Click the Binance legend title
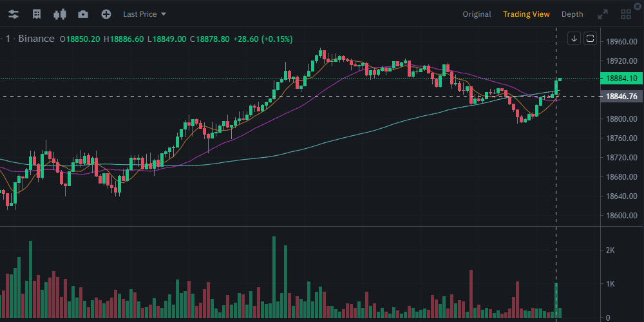This screenshot has height=322, width=644. coord(36,39)
